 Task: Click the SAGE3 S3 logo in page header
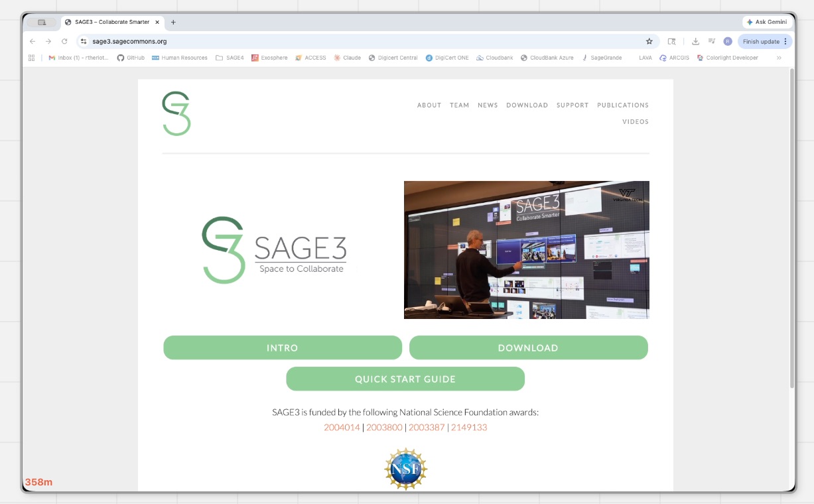pos(176,113)
